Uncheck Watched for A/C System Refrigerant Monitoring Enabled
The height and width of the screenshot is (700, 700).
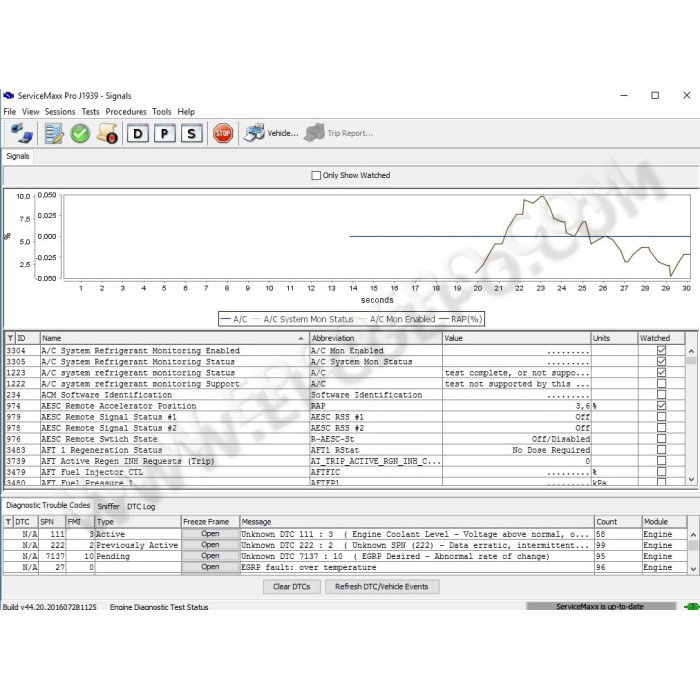[x=660, y=351]
